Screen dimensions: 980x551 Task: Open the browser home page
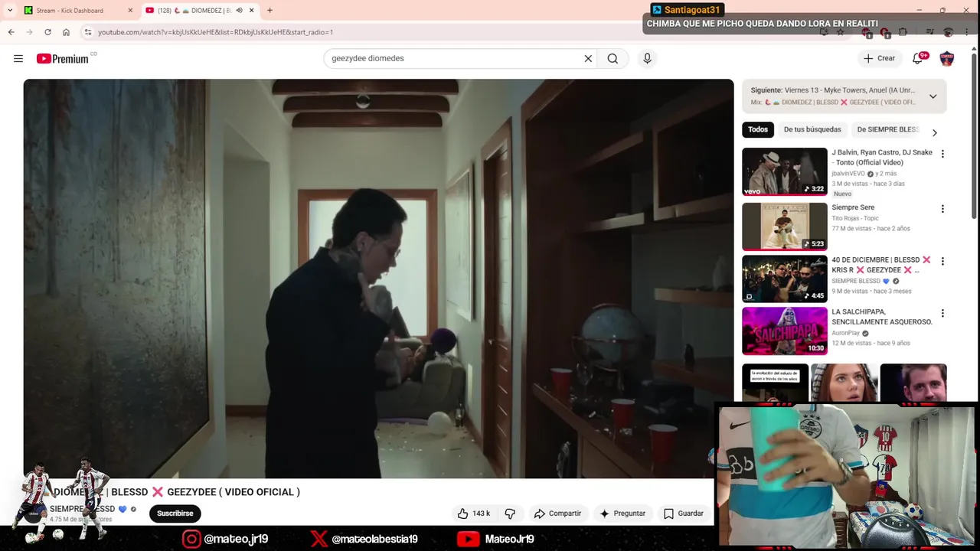point(66,32)
